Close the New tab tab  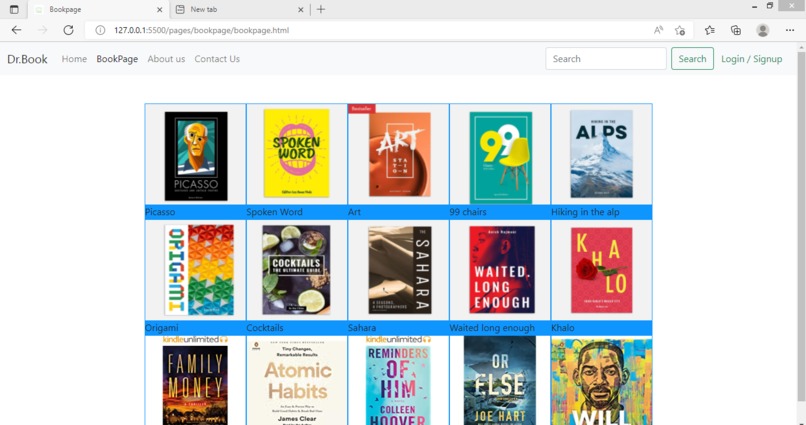301,9
